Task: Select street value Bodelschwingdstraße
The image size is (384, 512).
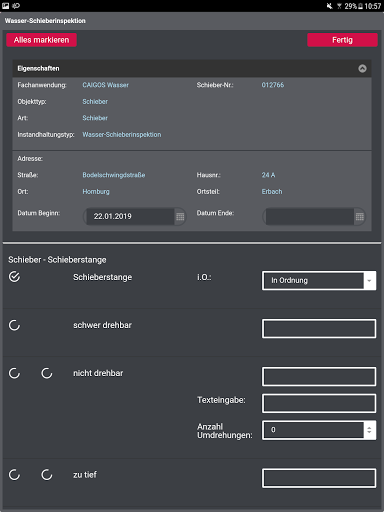Action: click(114, 175)
